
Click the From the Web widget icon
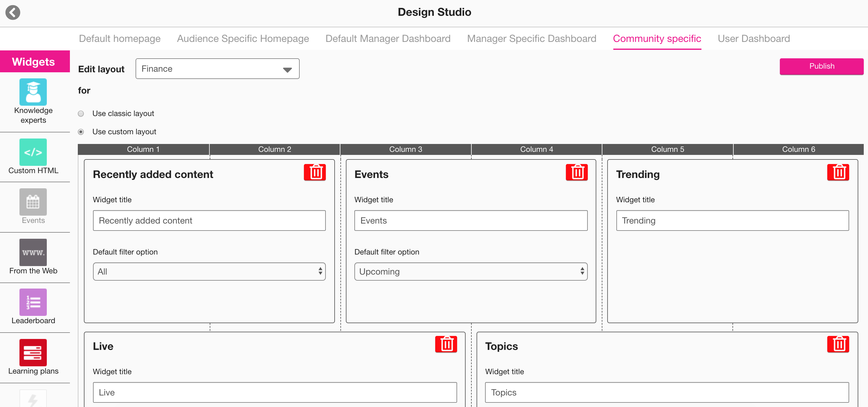[33, 252]
